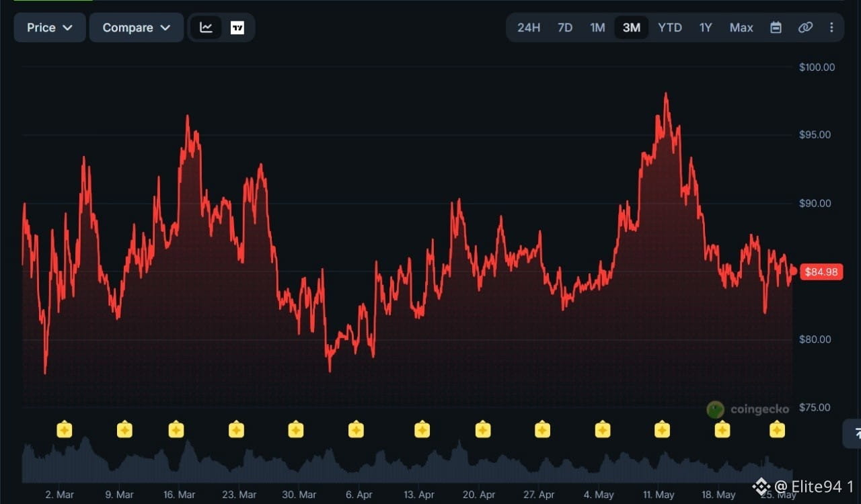Open the yellow event marker above 18. May
This screenshot has height=504, width=861.
click(x=722, y=429)
